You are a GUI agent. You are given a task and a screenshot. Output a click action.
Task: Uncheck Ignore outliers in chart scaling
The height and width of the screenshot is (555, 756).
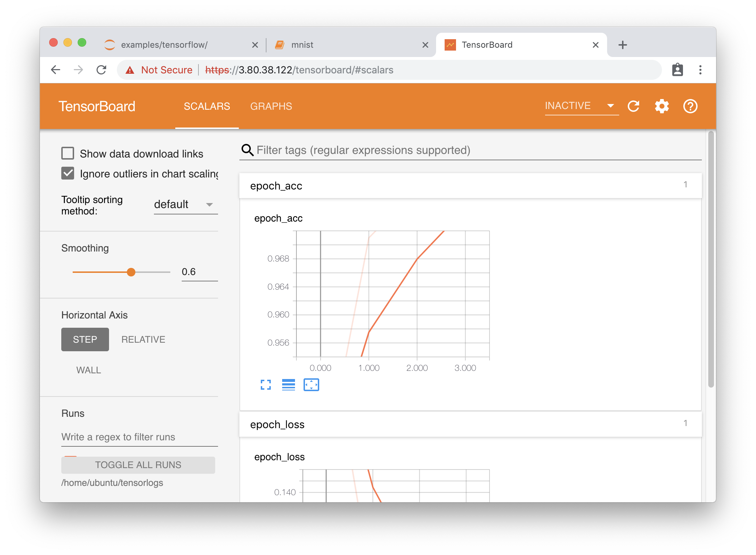(x=68, y=173)
